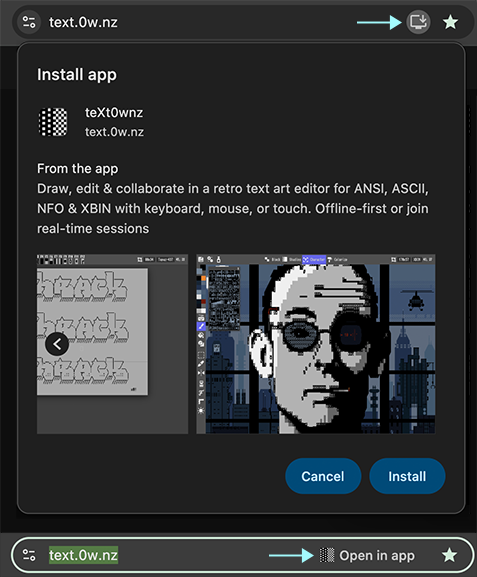The height and width of the screenshot is (577, 477).
Task: Click the teXt0wnz app name text
Action: [114, 113]
